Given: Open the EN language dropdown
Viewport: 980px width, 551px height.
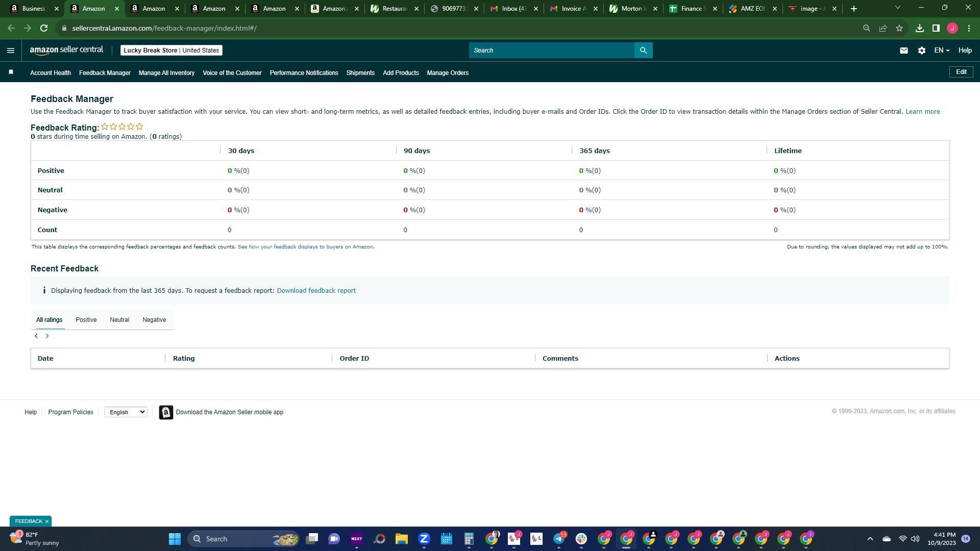Looking at the screenshot, I should [x=942, y=51].
